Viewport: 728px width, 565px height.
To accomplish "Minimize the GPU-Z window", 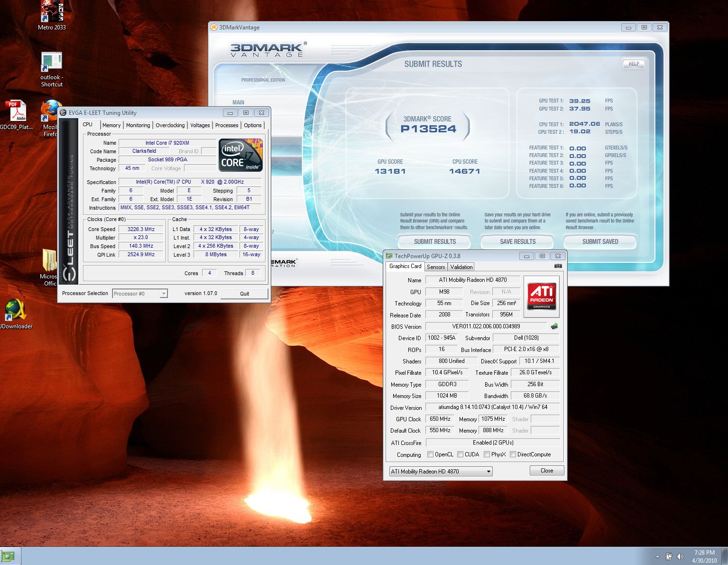I will point(526,256).
